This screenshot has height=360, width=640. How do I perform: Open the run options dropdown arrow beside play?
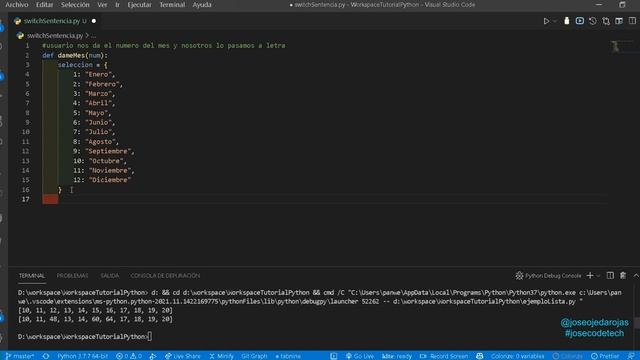point(555,21)
